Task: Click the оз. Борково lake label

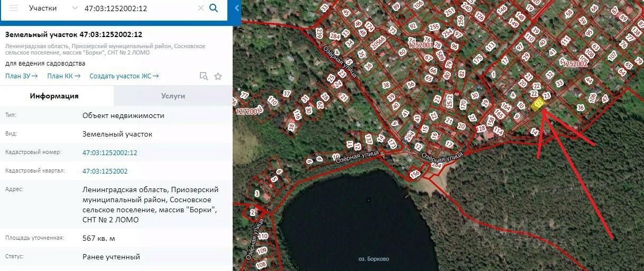Action: tap(374, 259)
